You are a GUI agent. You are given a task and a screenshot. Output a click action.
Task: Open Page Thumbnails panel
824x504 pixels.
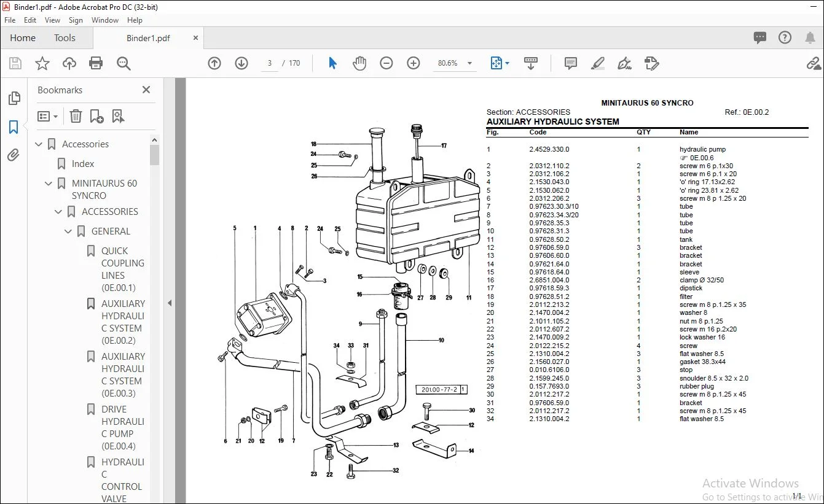(x=14, y=99)
